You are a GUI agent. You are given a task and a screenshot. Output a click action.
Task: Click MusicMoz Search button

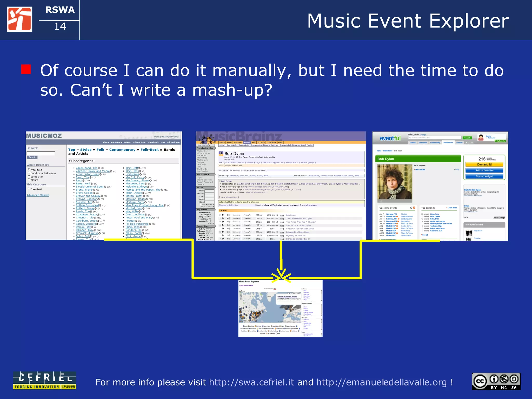tap(32, 157)
